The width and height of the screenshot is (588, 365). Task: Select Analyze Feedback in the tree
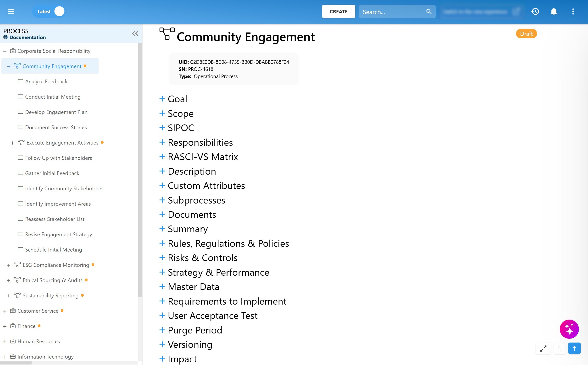coord(46,82)
